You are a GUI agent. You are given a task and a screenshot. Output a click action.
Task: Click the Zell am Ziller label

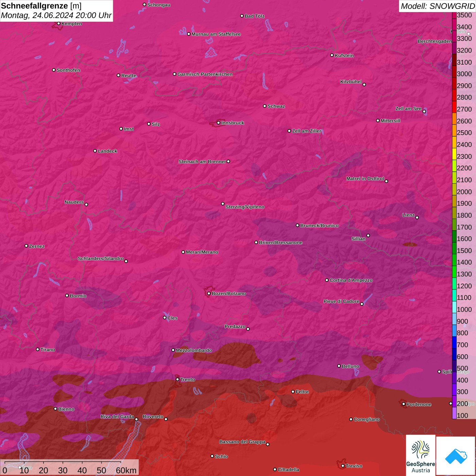pos(307,131)
